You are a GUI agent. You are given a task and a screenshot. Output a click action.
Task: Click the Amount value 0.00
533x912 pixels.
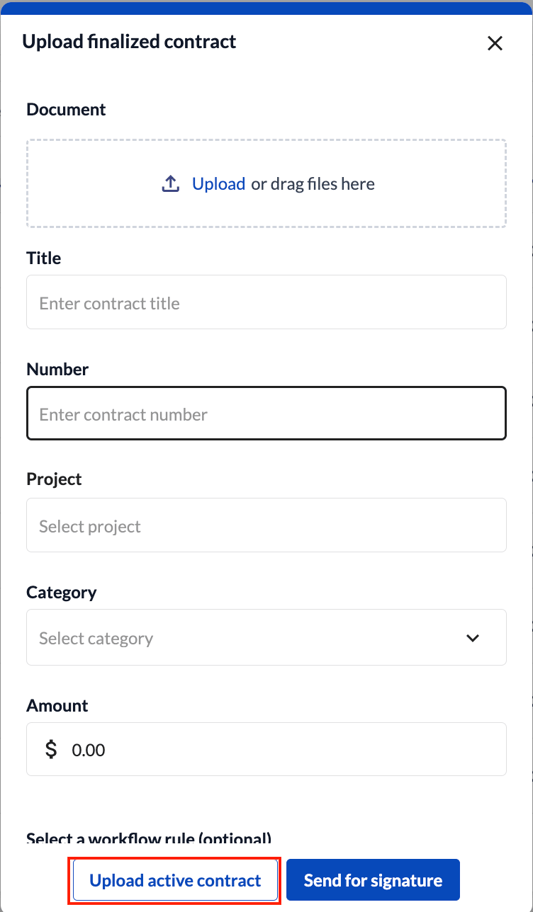[88, 750]
